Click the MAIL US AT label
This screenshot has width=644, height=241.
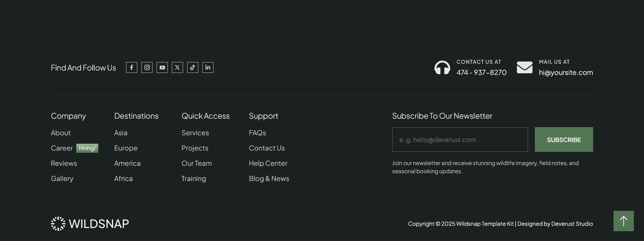coord(554,62)
